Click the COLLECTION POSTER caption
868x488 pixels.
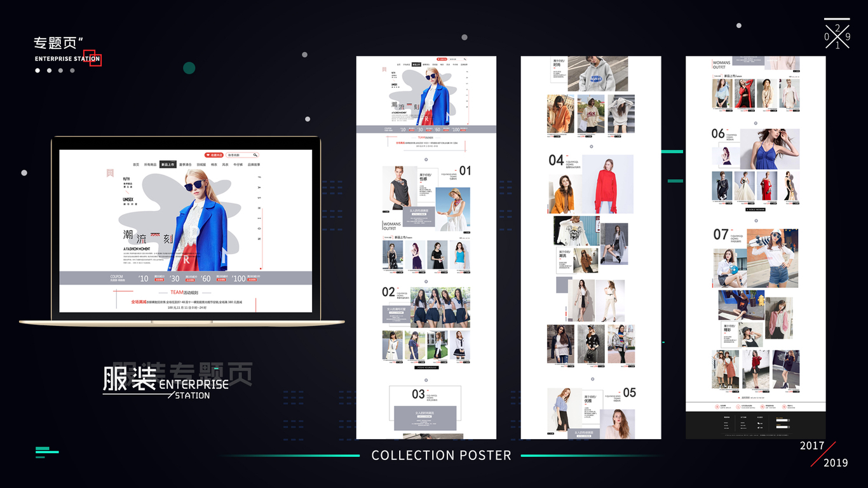pos(441,455)
